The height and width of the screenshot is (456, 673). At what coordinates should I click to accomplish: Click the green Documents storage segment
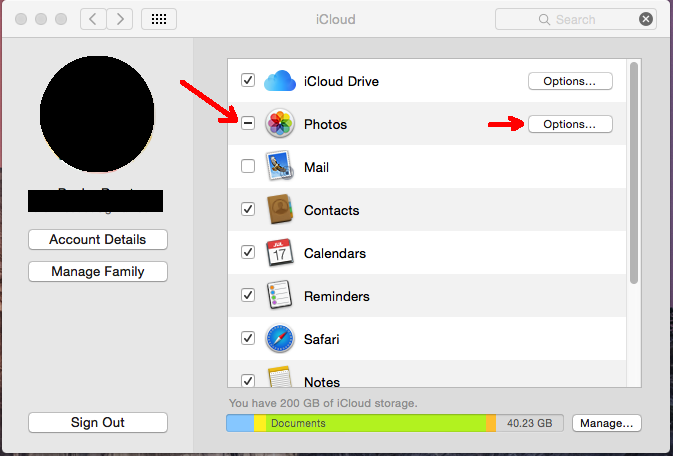click(376, 423)
